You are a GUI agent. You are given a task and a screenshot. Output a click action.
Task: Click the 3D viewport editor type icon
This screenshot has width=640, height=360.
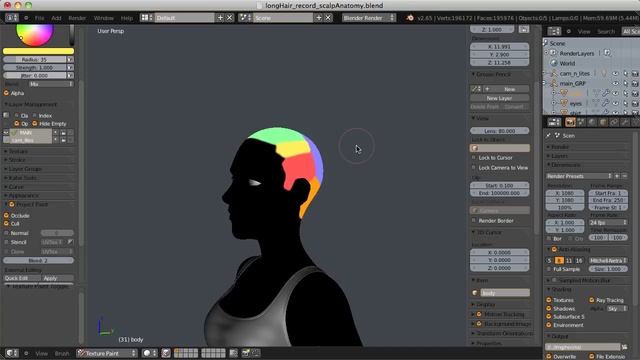[x=12, y=353]
